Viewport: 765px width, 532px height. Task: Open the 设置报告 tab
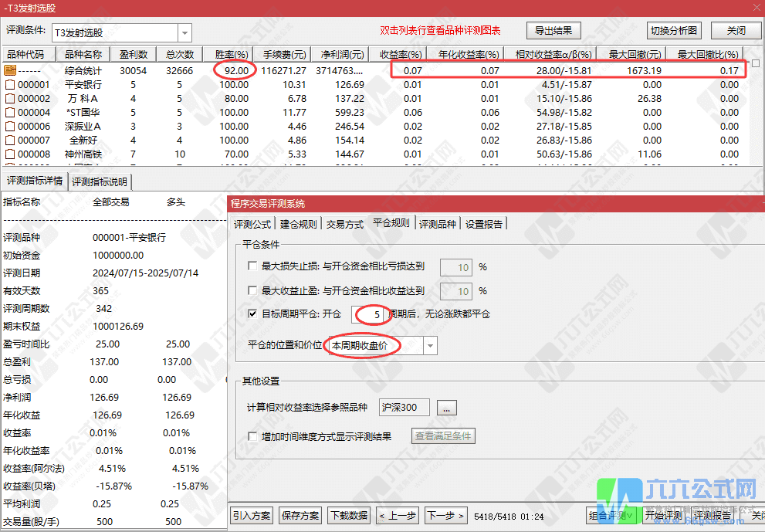point(483,224)
